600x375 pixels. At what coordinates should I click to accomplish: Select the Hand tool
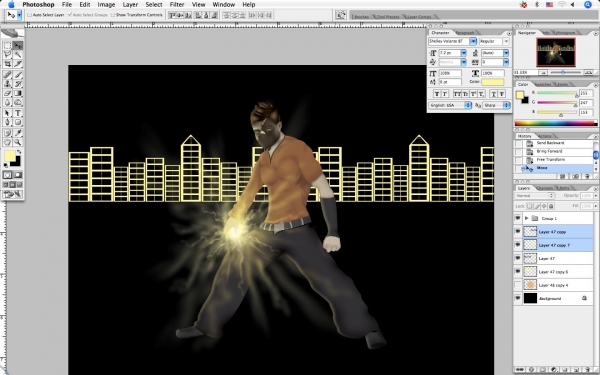(7, 142)
